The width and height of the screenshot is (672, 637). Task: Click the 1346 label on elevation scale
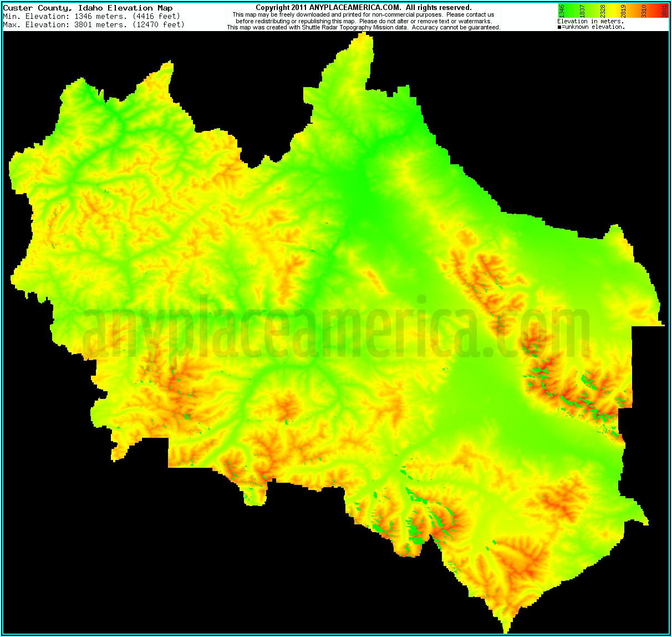point(562,11)
